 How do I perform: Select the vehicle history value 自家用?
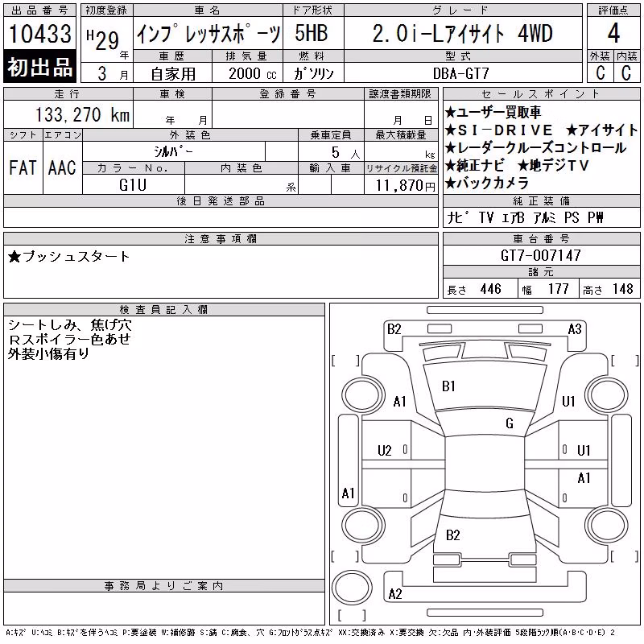(x=173, y=74)
